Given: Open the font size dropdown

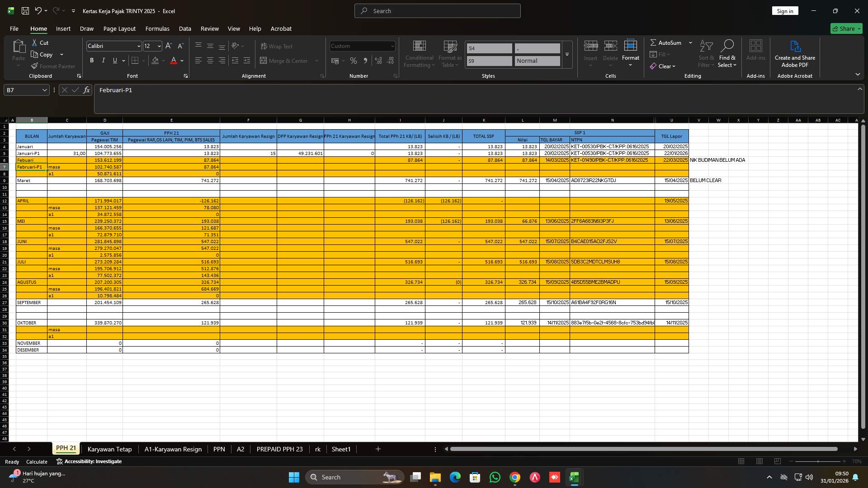Looking at the screenshot, I should click(158, 46).
